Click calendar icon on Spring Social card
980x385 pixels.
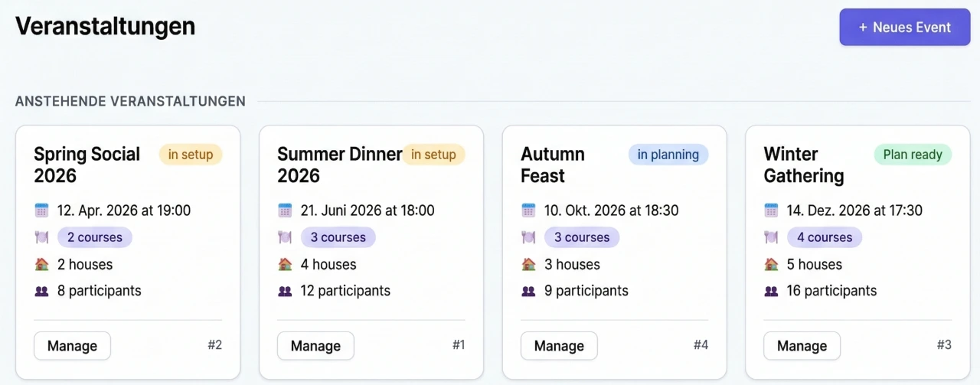coord(41,210)
